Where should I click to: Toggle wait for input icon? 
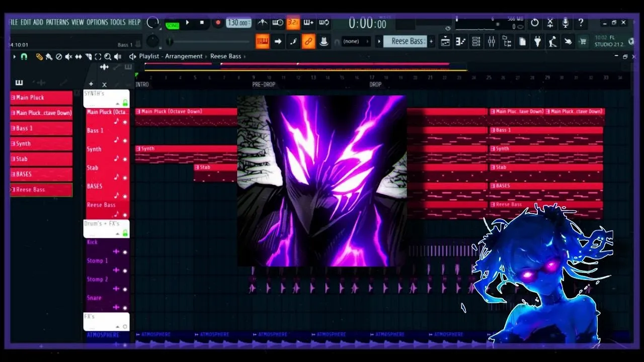278,23
